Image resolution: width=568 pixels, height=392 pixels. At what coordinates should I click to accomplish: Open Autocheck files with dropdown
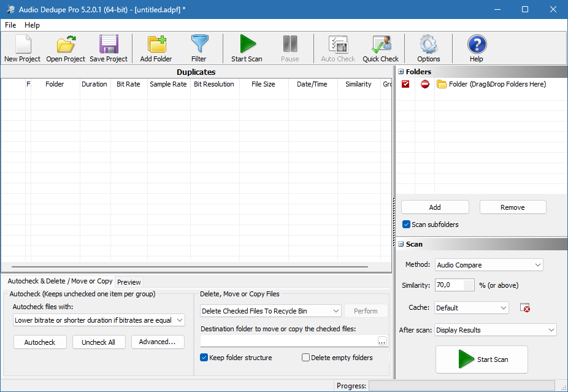pyautogui.click(x=99, y=320)
